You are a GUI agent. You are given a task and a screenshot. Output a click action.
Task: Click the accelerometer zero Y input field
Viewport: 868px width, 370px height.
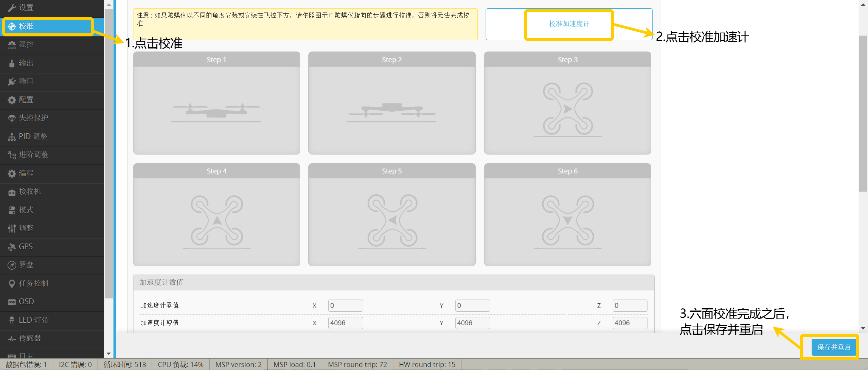tap(472, 306)
